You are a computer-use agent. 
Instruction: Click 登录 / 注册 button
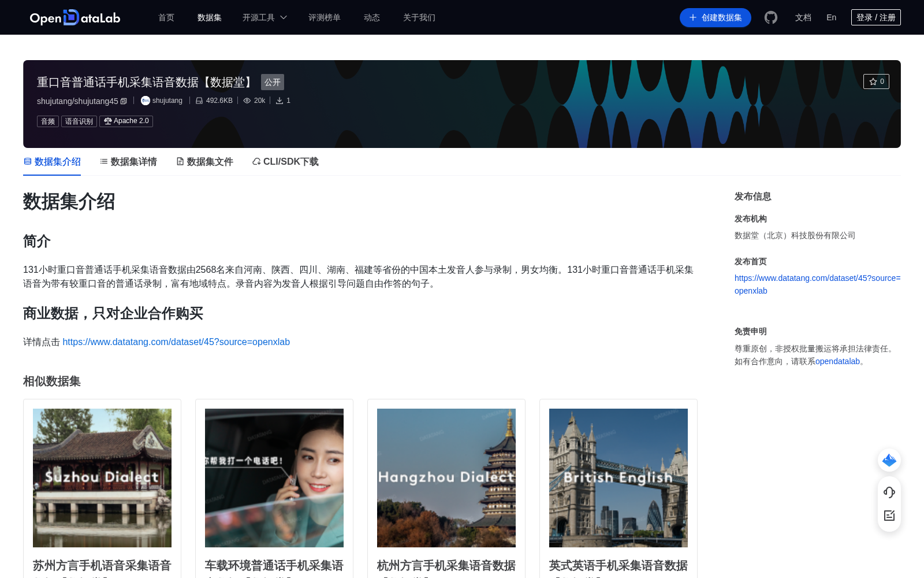click(876, 17)
